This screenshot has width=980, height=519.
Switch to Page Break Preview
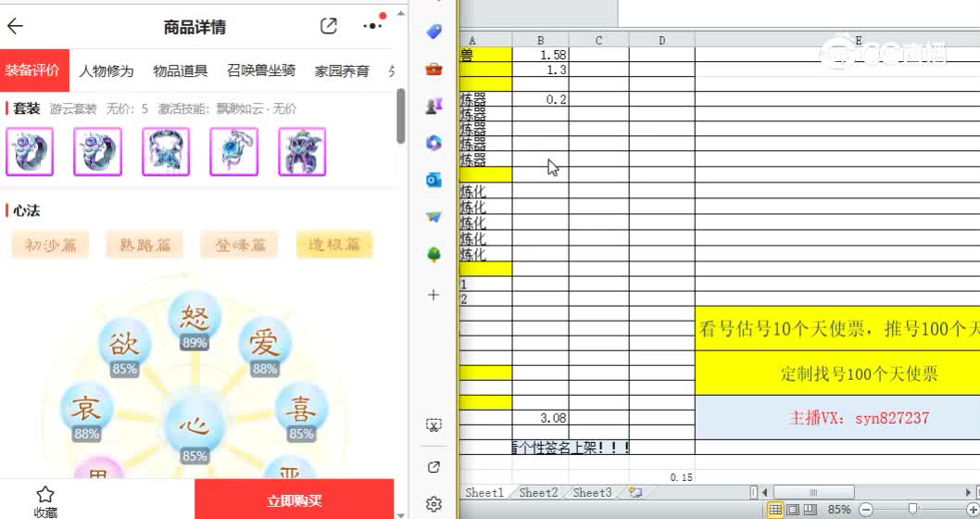[810, 510]
